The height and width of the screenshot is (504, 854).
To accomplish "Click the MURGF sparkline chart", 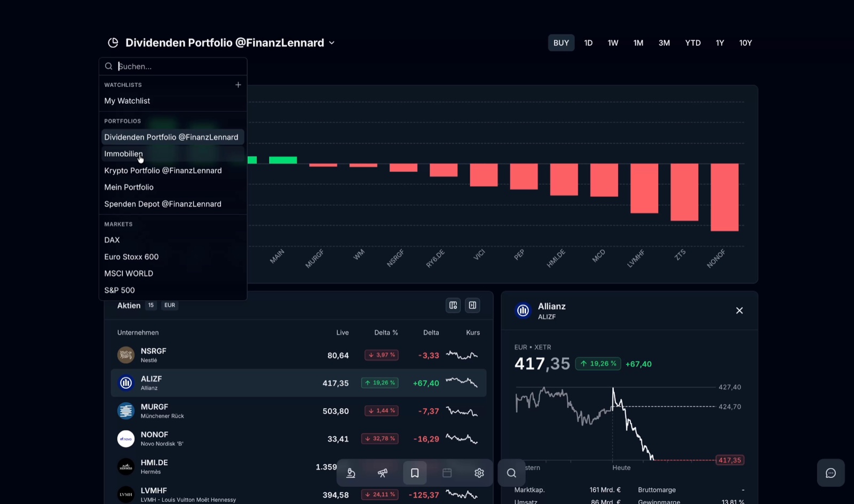I will tap(462, 411).
